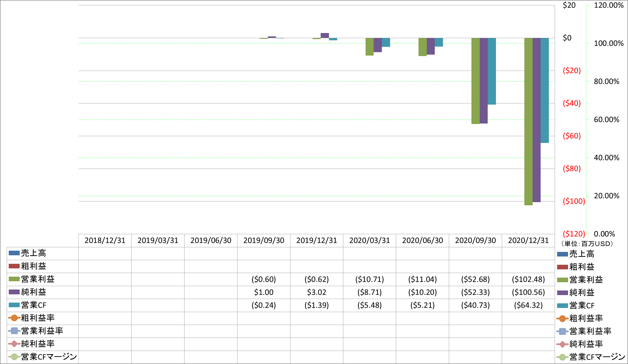This screenshot has width=628, height=364.
Task: Select the teal 2020/09/30 operating CF bar
Action: pyautogui.click(x=492, y=71)
